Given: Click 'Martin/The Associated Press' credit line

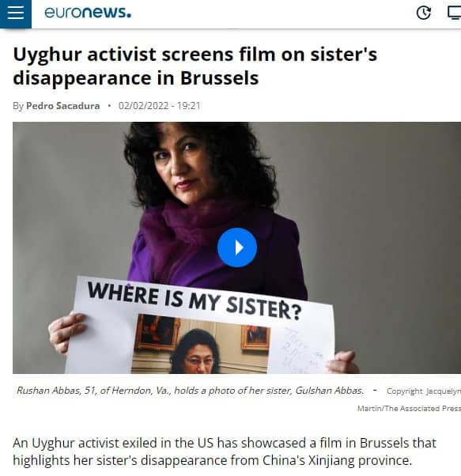Looking at the screenshot, I should (x=409, y=409).
